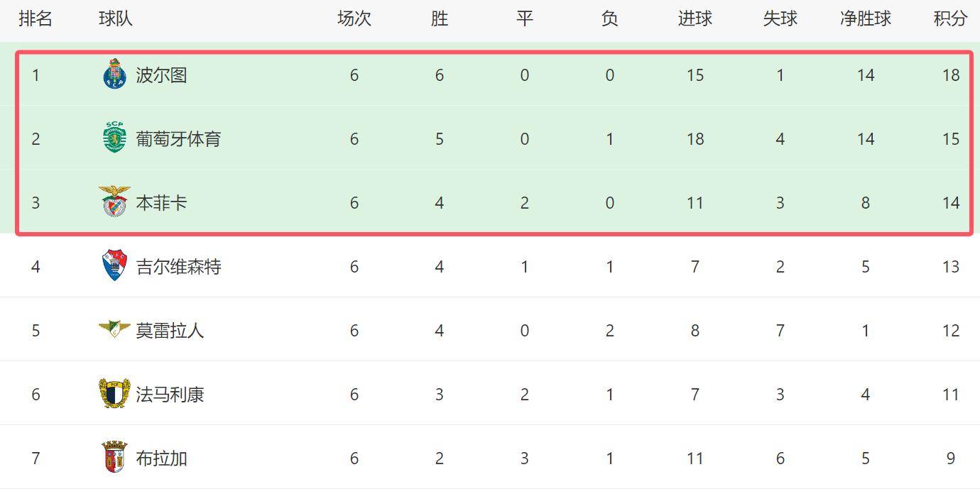Click the 场次 column header
Image resolution: width=980 pixels, height=489 pixels.
[x=354, y=19]
